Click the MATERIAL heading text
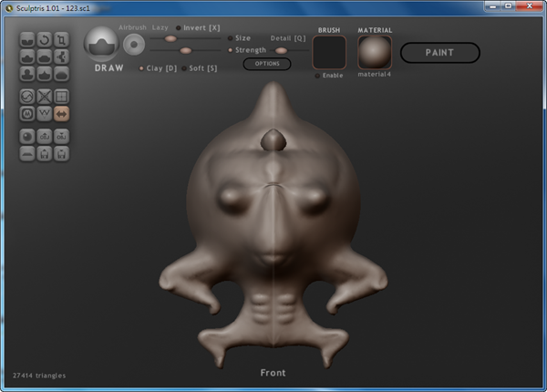This screenshot has width=547, height=392. point(375,30)
